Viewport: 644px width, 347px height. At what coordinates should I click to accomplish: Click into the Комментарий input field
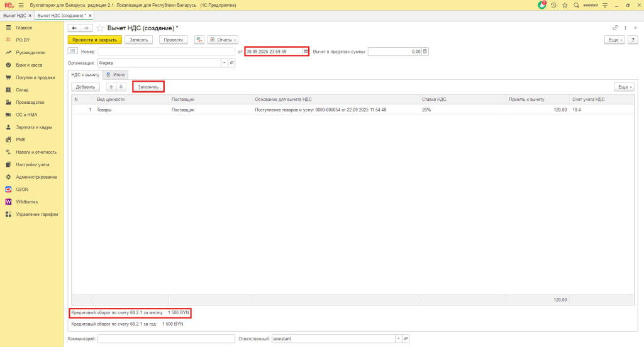click(x=166, y=339)
